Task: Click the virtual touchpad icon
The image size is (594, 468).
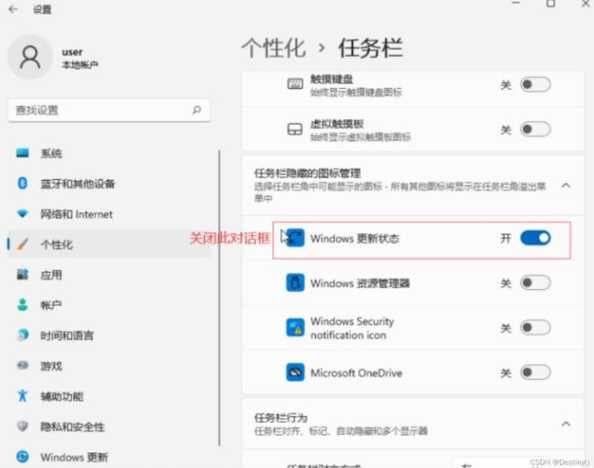Action: coord(295,129)
